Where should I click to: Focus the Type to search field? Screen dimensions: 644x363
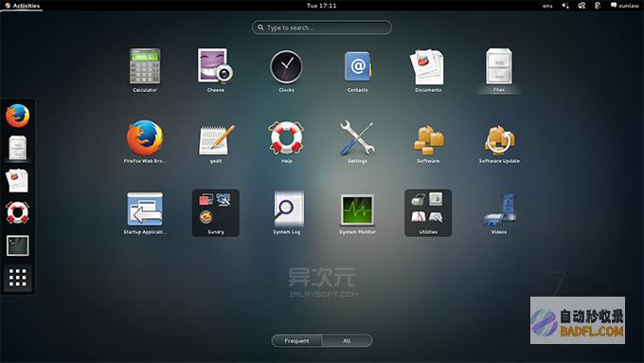pos(322,27)
